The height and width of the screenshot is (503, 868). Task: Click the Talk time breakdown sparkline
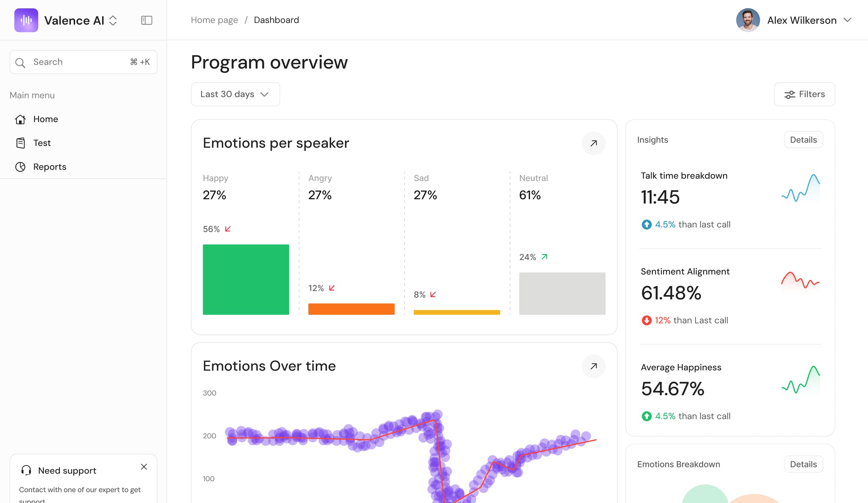[801, 188]
